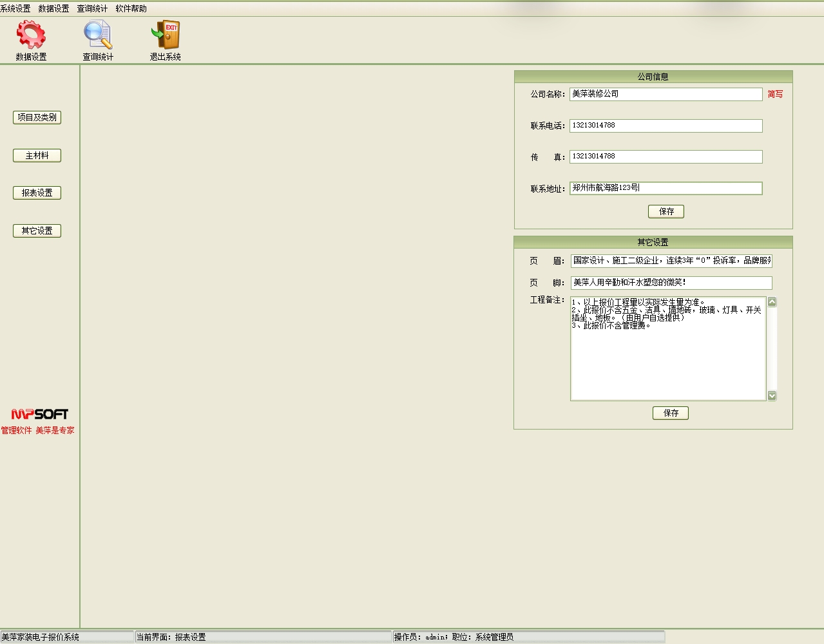
Task: Click the 退出系统 exit door icon
Action: click(x=166, y=35)
